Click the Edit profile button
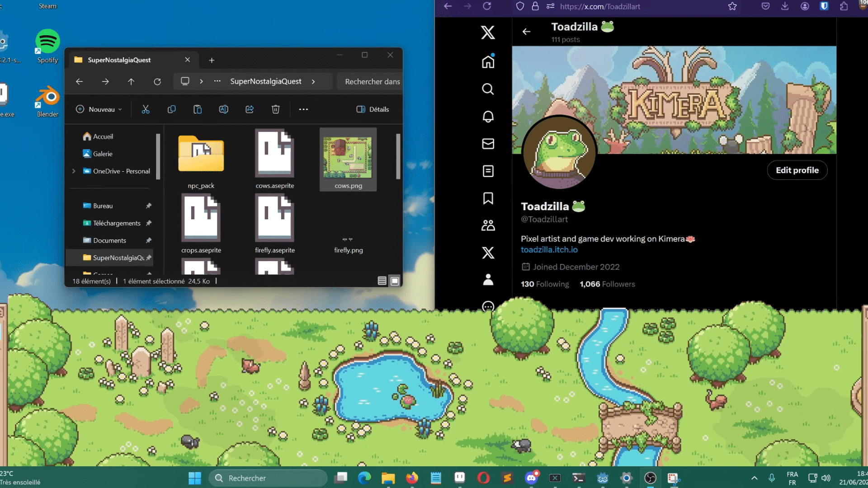Screen dimensions: 868x488 click(x=797, y=170)
